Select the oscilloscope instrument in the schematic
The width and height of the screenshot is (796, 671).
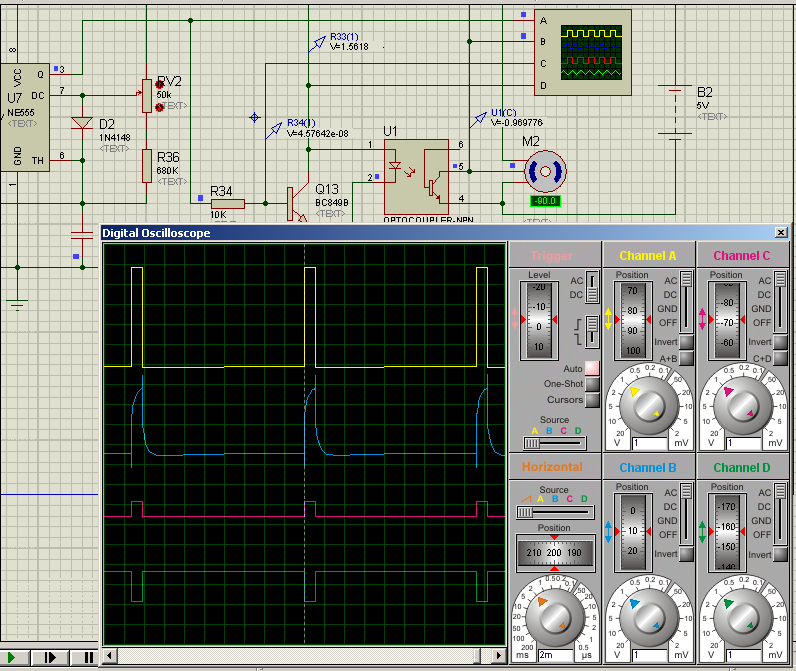point(583,52)
